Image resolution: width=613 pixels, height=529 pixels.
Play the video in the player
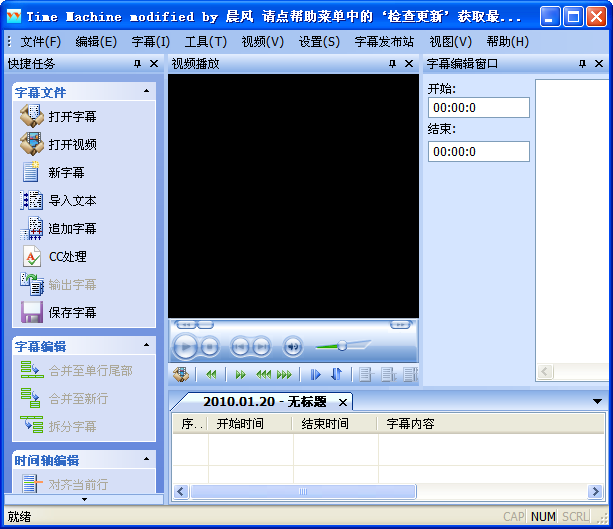click(185, 346)
